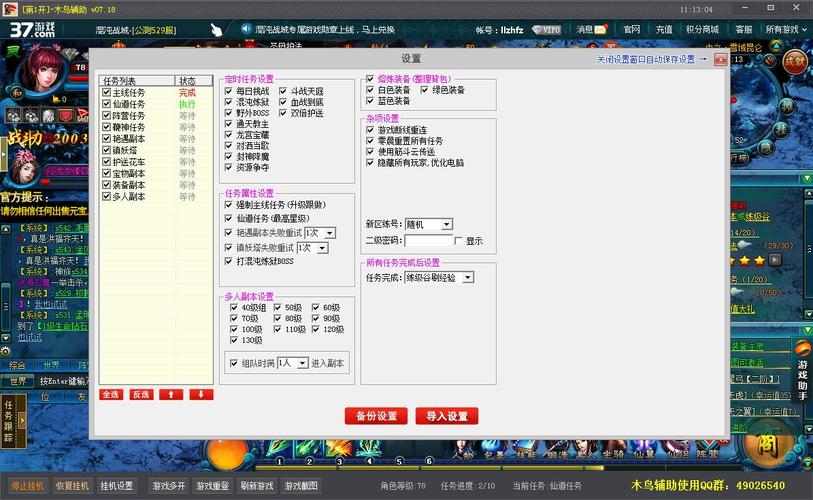Expand the 任务跟踪 side panel arrow
Image resolution: width=813 pixels, height=500 pixels.
point(22,420)
